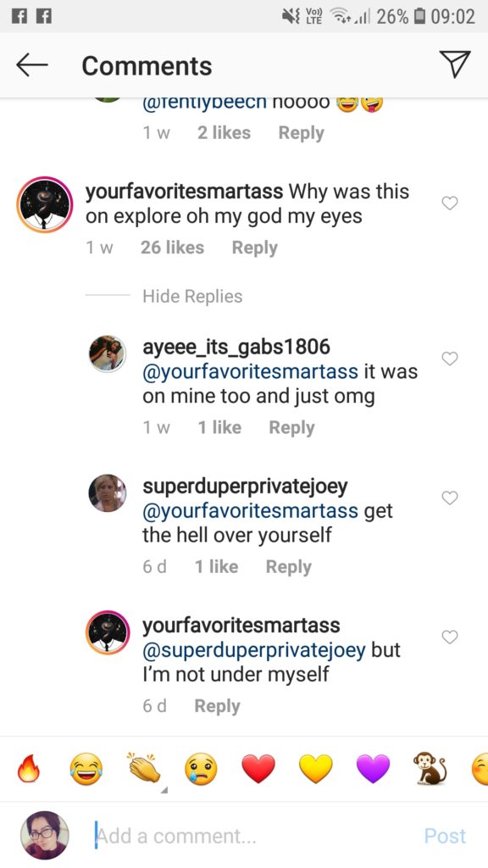Insert the monkey emoji
The image size is (488, 868).
[430, 768]
